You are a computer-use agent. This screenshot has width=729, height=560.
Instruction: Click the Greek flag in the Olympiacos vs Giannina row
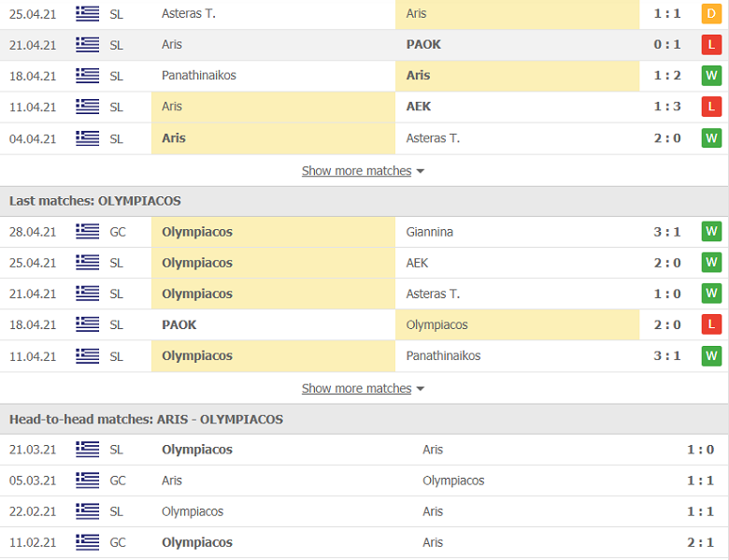pos(88,232)
